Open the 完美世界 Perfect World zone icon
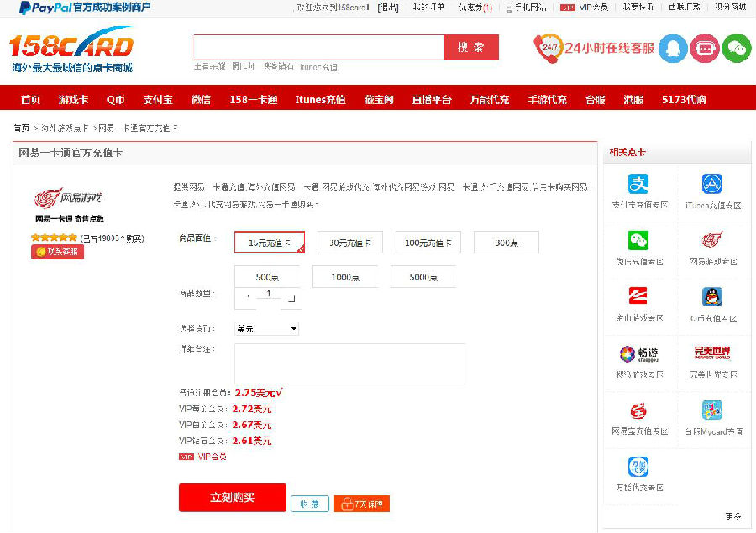The width and height of the screenshot is (756, 533). click(x=712, y=353)
